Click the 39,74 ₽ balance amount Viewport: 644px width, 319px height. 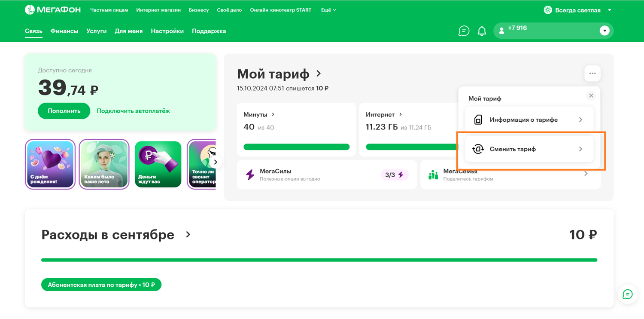[68, 88]
